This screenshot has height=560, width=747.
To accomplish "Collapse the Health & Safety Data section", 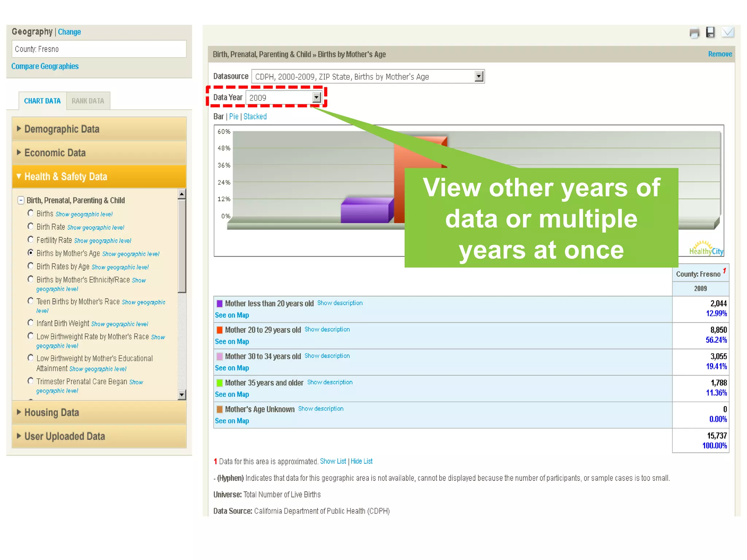I will pos(99,176).
